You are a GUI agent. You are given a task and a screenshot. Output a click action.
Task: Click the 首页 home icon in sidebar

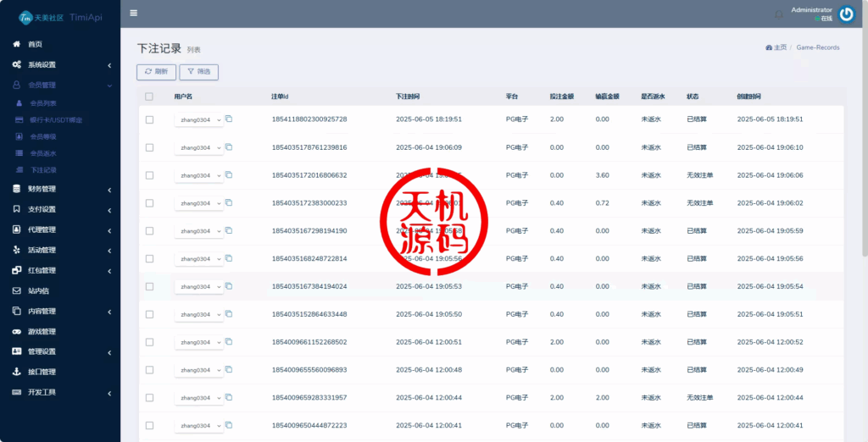17,44
